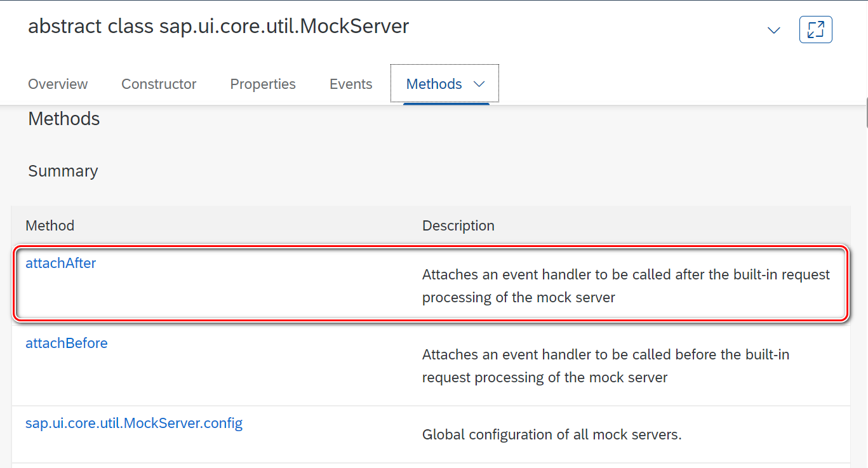Switch to the Overview tab
Viewport: 868px width, 468px height.
pos(58,84)
